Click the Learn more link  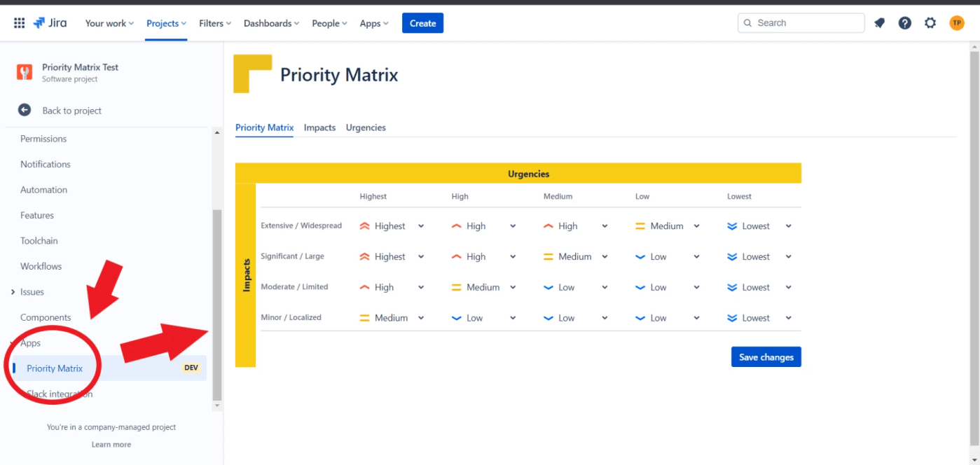click(x=111, y=445)
